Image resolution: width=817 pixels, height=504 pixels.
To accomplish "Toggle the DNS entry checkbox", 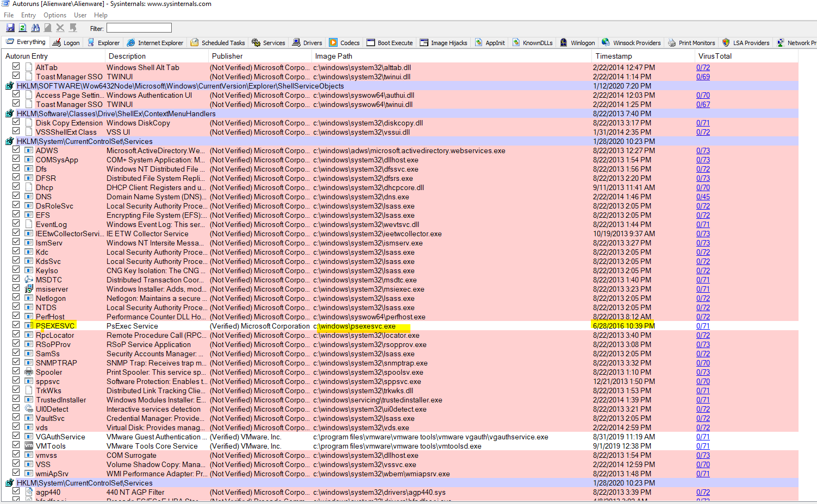I will (16, 196).
